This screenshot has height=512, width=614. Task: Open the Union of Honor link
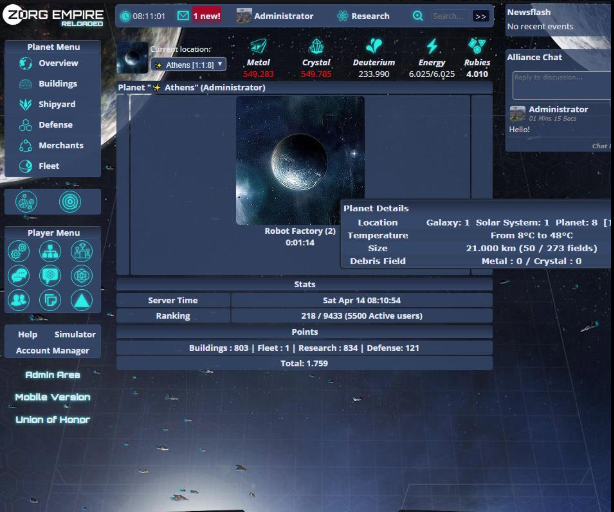52,420
